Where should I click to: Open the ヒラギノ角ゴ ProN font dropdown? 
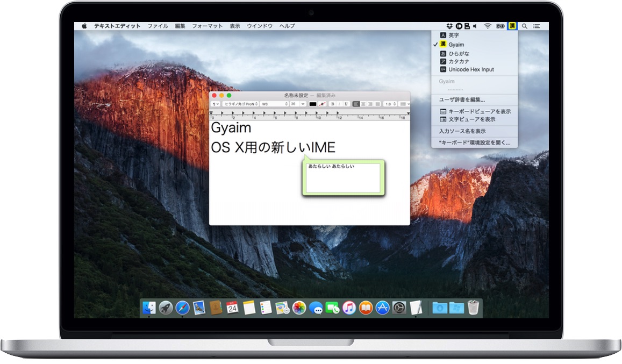pyautogui.click(x=240, y=104)
